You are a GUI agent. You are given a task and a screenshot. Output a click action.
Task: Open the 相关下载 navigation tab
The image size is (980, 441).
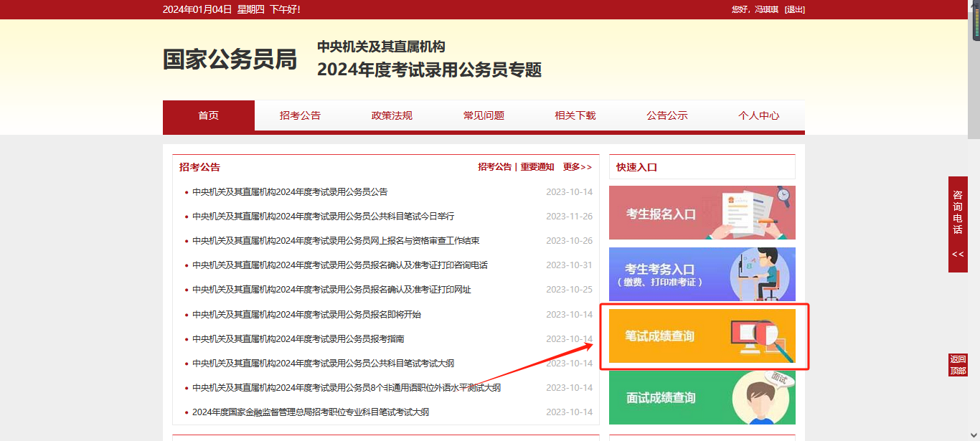coord(575,115)
